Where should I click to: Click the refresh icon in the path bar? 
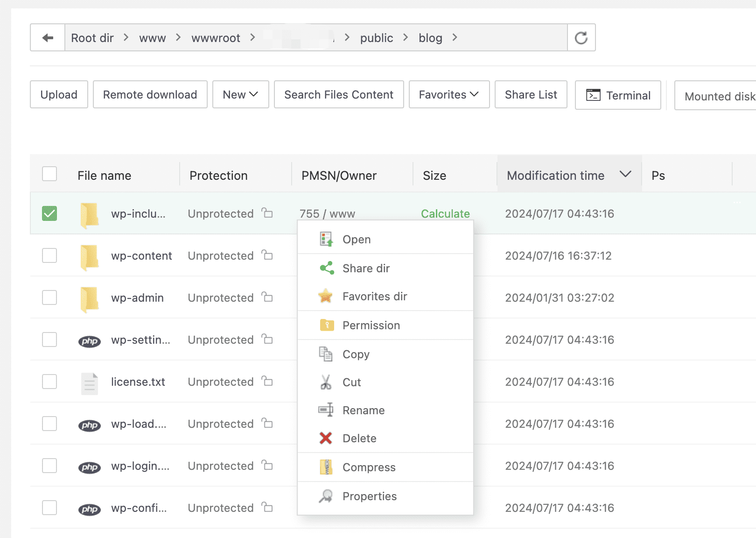pyautogui.click(x=581, y=37)
